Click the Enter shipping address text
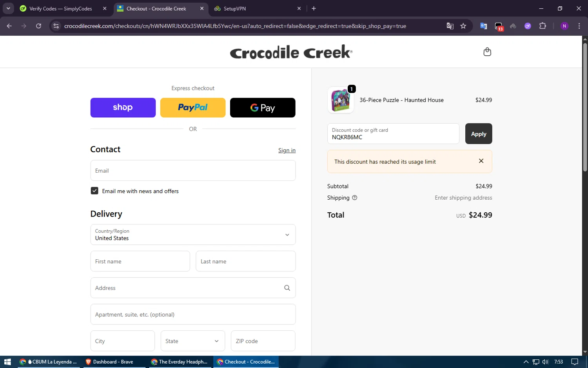Screen dimensions: 588x368 coord(463,198)
